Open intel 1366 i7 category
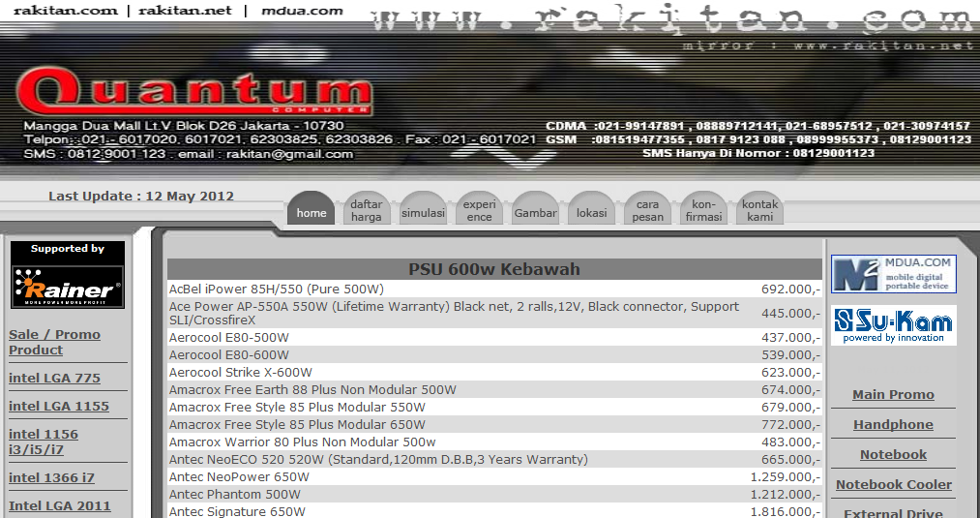Screen dimensions: 980x518 (52, 477)
